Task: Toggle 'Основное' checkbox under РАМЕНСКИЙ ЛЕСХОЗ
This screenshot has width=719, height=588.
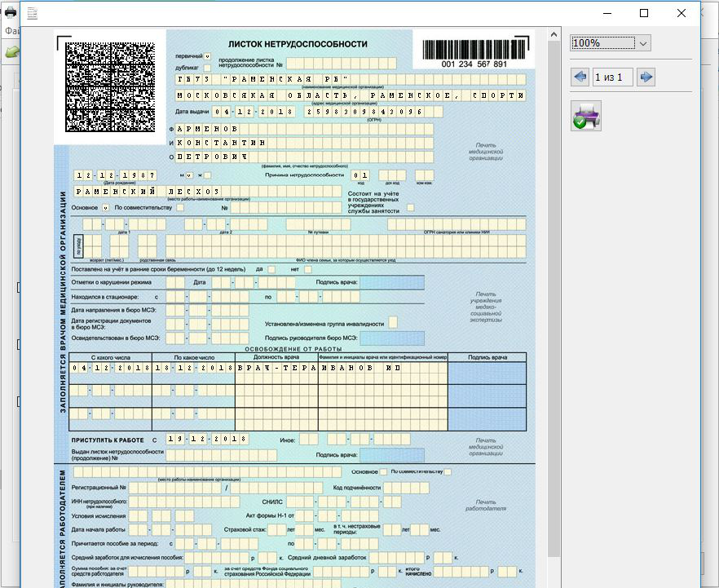Action: pos(105,208)
